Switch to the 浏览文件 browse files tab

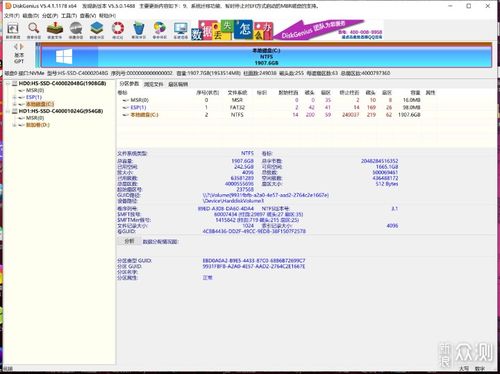tap(153, 84)
